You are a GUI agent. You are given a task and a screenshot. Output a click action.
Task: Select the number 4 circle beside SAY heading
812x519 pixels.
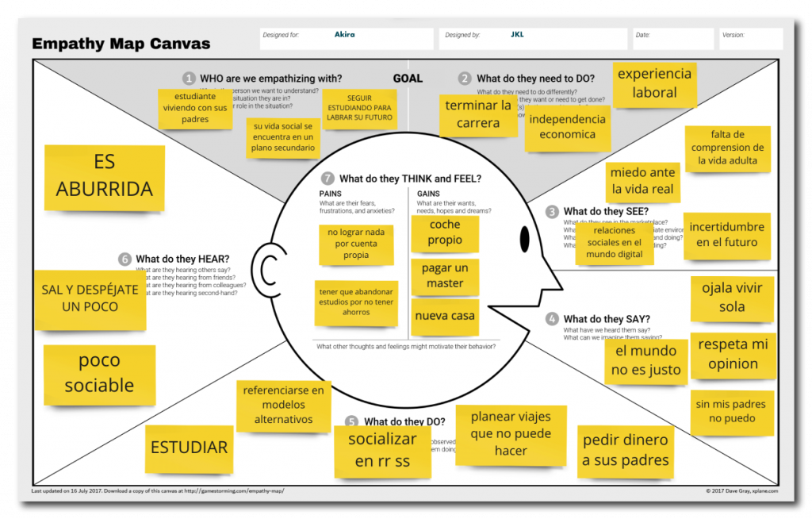pos(552,319)
